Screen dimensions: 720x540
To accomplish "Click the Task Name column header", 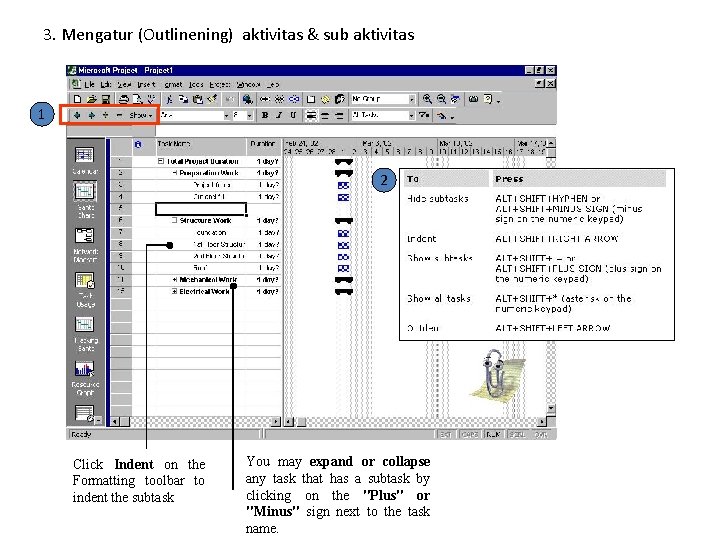I will [x=201, y=146].
